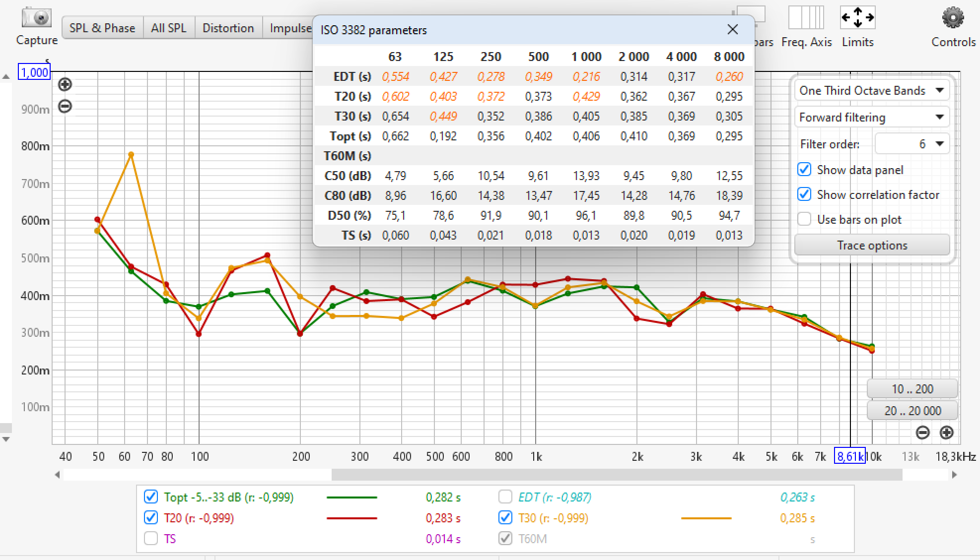Click the C50 value 13,93

(586, 176)
